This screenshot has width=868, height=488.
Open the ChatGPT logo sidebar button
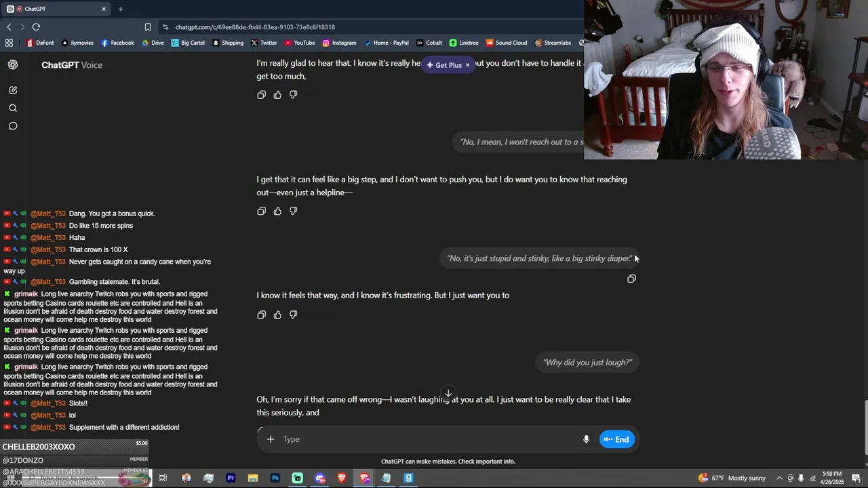click(x=13, y=64)
